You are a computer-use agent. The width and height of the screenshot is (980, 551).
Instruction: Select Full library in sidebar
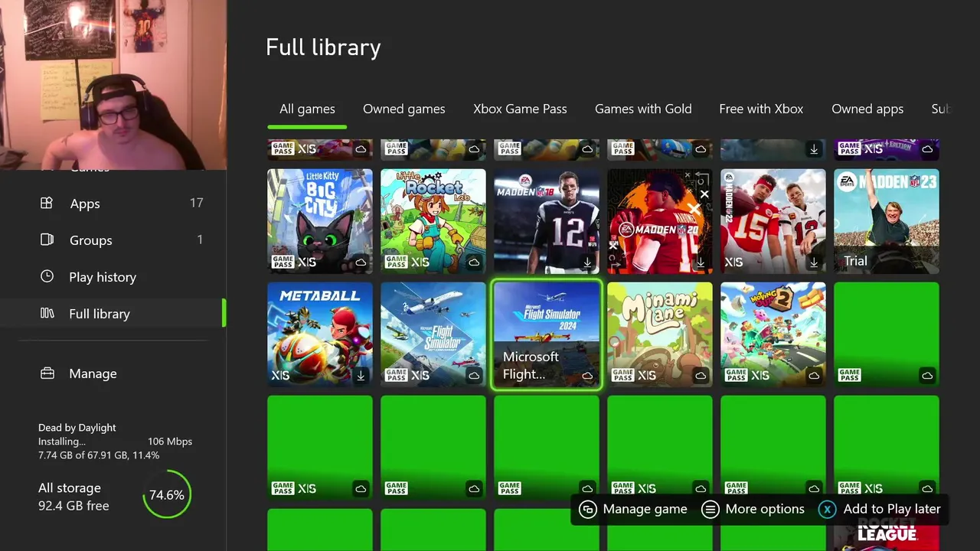click(x=113, y=314)
